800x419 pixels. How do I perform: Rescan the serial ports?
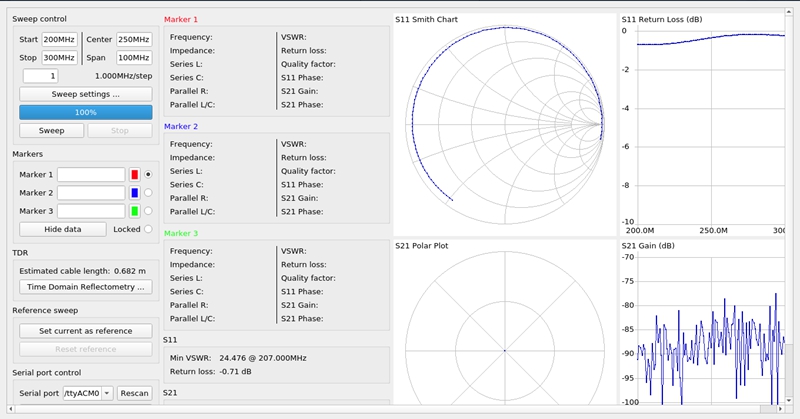pos(134,393)
